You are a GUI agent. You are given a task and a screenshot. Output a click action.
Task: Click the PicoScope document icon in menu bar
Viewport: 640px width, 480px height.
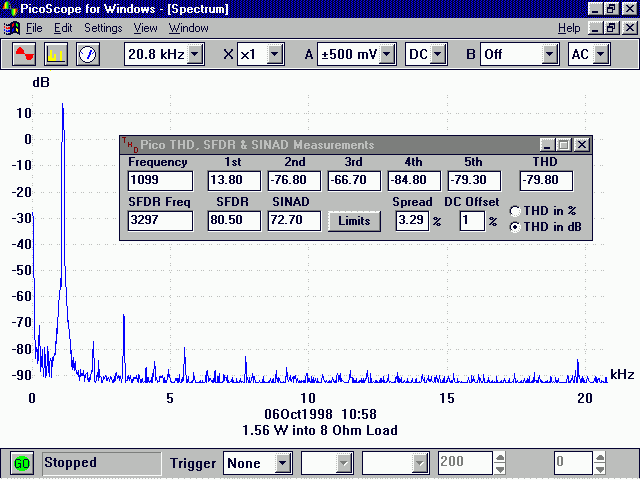point(11,28)
